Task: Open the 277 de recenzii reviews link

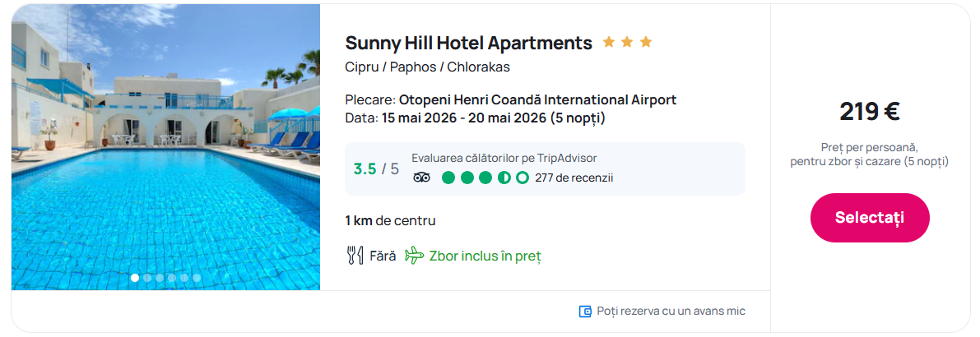Action: pyautogui.click(x=574, y=178)
